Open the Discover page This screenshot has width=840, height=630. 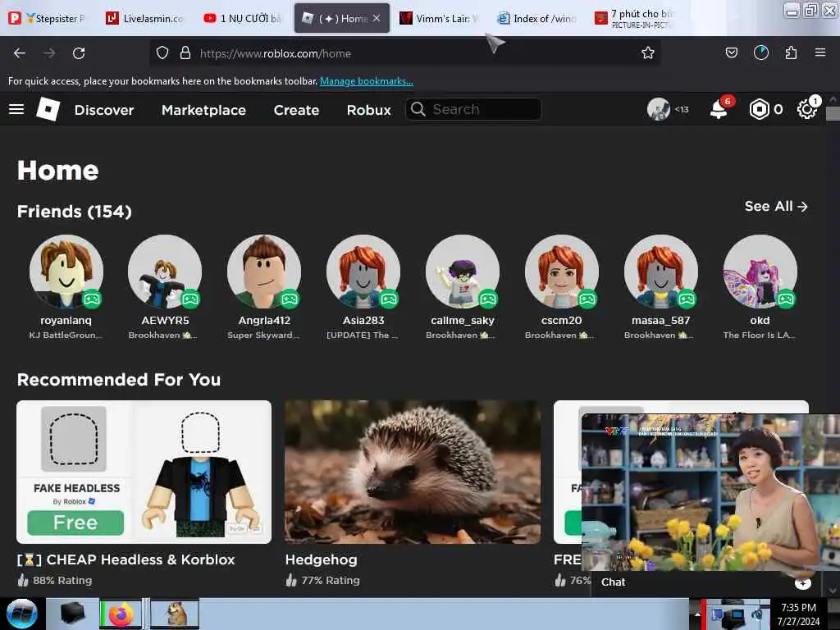104,110
